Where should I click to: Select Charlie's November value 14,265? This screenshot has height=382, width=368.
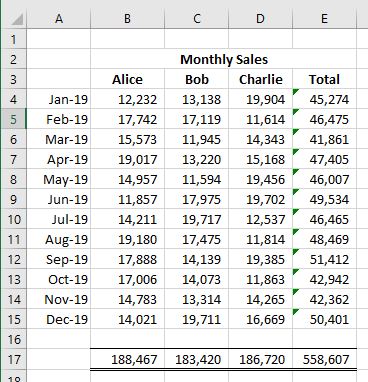pyautogui.click(x=260, y=299)
